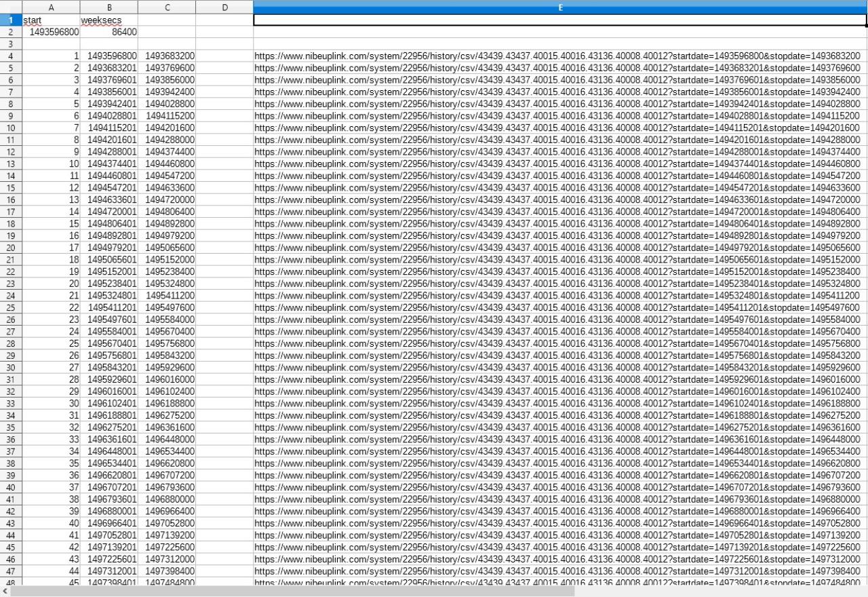Click the left scroll arrow at the bottom
Viewport: 868px width, 597px height.
[x=5, y=592]
